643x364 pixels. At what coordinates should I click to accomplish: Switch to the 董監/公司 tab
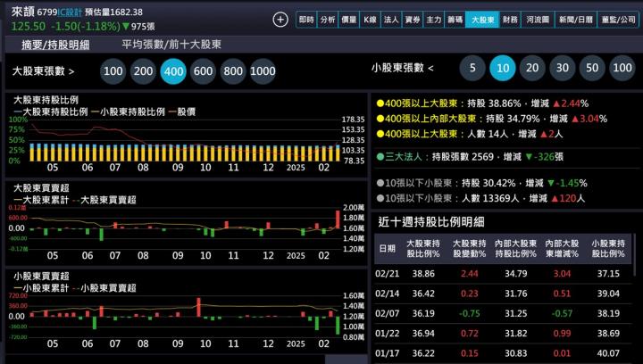click(x=618, y=20)
